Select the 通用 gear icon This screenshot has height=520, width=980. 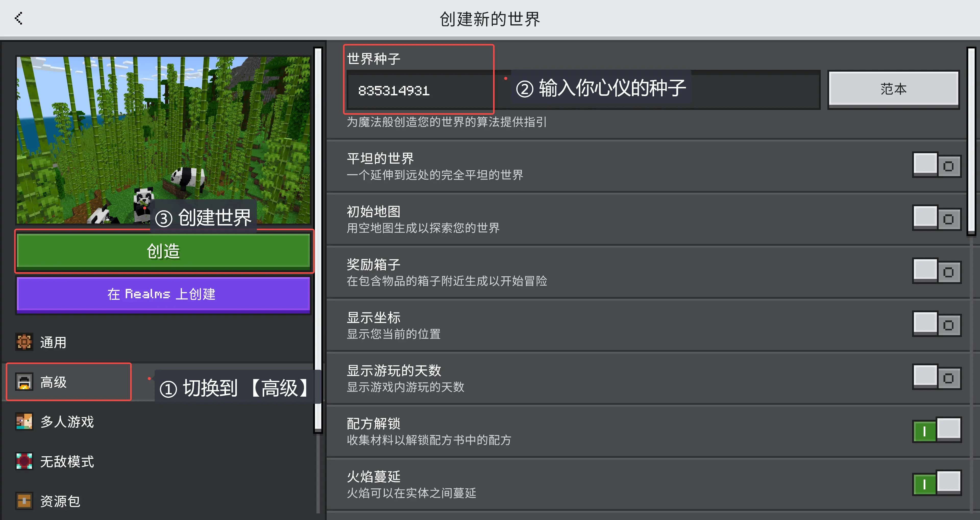24,342
